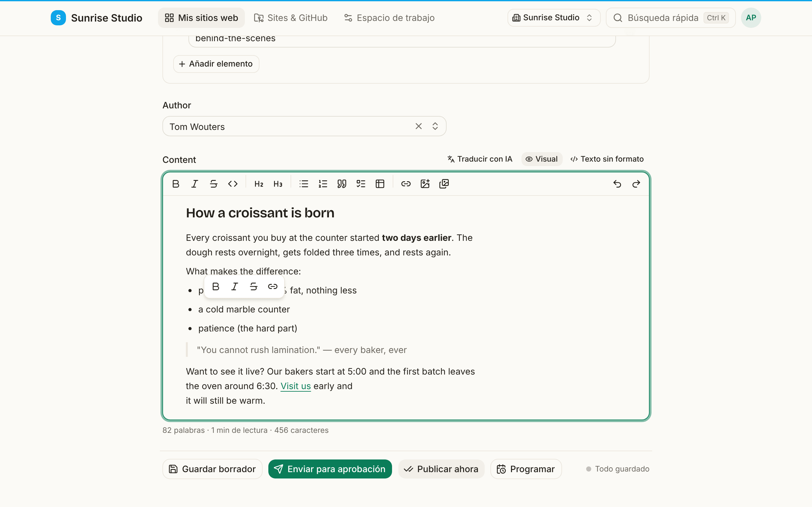Switch editor to Texto sin formato mode
The image size is (812, 507).
point(607,159)
